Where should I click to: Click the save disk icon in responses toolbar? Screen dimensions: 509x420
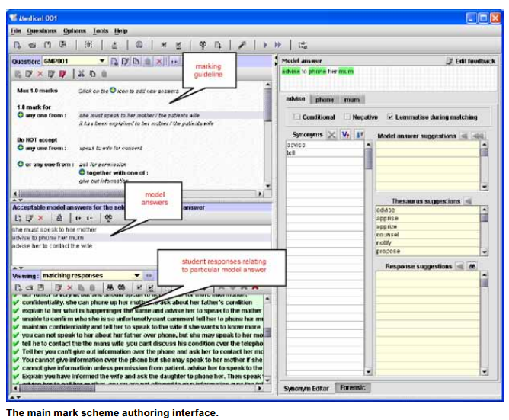40,287
